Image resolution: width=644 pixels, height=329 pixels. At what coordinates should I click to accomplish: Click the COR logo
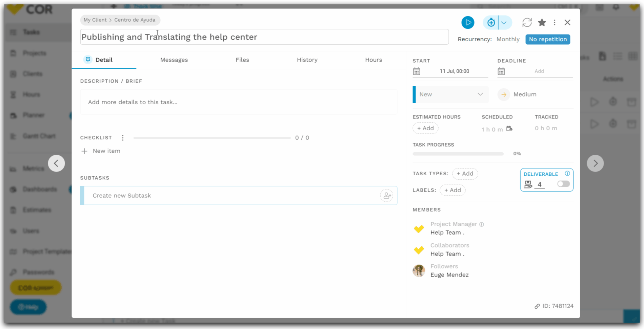(x=29, y=9)
